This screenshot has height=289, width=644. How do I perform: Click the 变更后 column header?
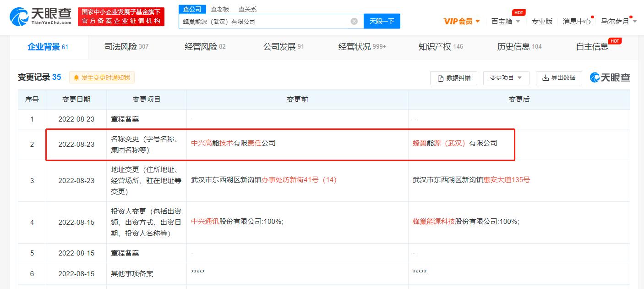coord(519,100)
